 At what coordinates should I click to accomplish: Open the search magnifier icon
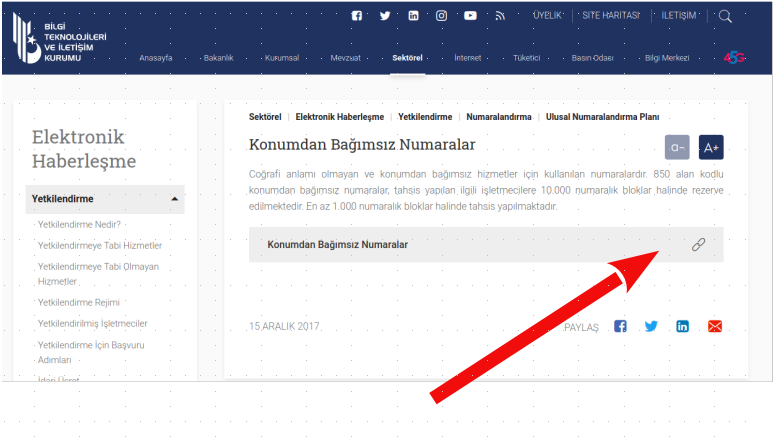(x=725, y=16)
